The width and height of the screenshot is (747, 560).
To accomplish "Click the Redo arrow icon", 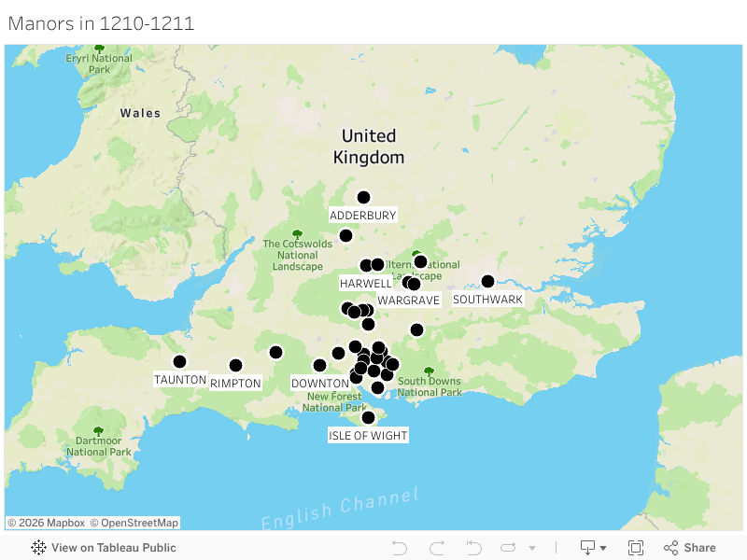I will click(437, 548).
